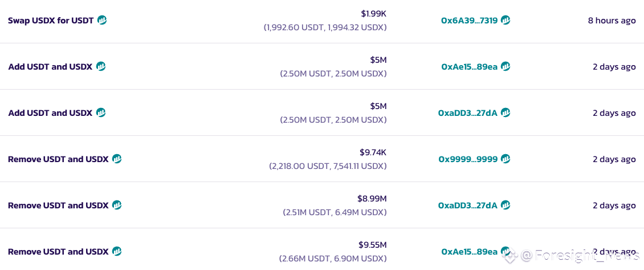Open the chart icon next to address 0x9999...9999
This screenshot has height=270, width=644.
[x=506, y=159]
